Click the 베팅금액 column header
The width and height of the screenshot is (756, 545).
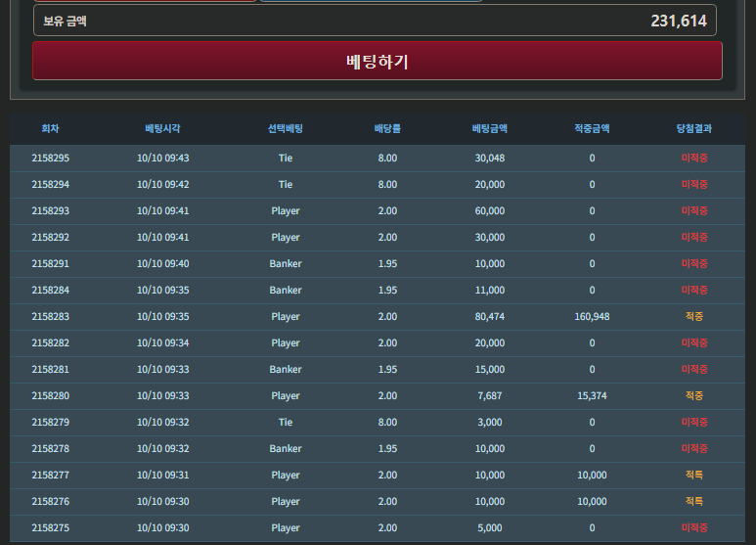tap(490, 128)
